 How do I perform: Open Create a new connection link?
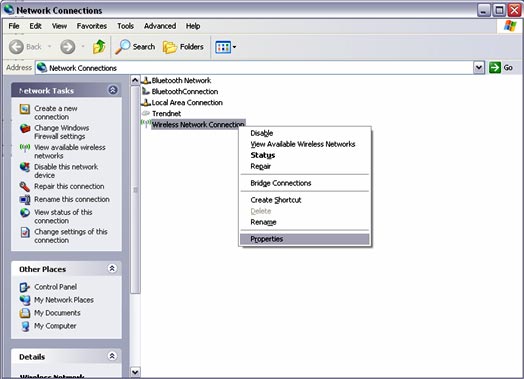56,113
